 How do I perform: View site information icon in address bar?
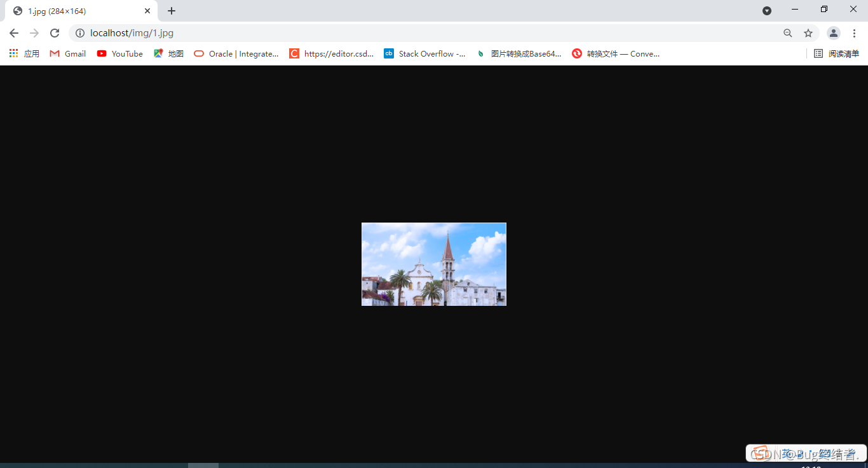point(80,33)
